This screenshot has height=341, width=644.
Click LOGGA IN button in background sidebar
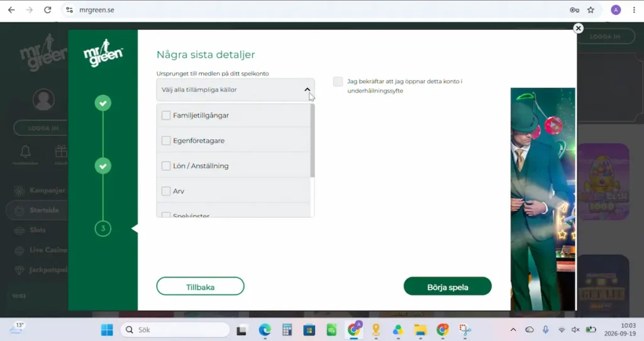click(41, 128)
